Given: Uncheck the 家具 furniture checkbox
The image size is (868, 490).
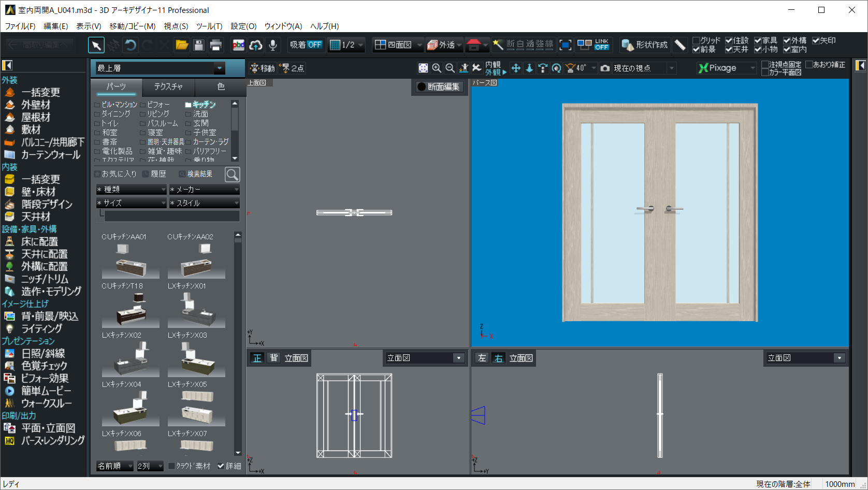Looking at the screenshot, I should (758, 40).
